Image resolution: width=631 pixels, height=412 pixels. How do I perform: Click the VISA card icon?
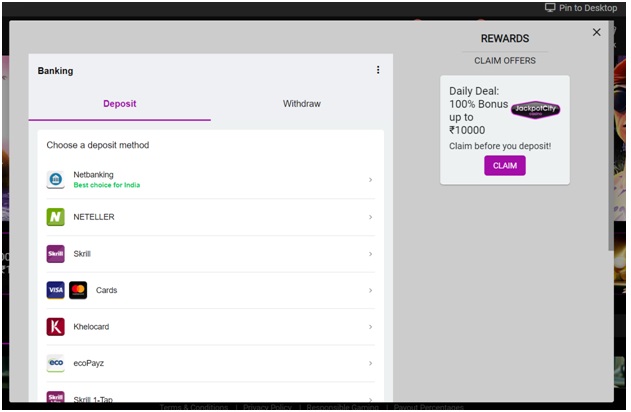pos(56,290)
